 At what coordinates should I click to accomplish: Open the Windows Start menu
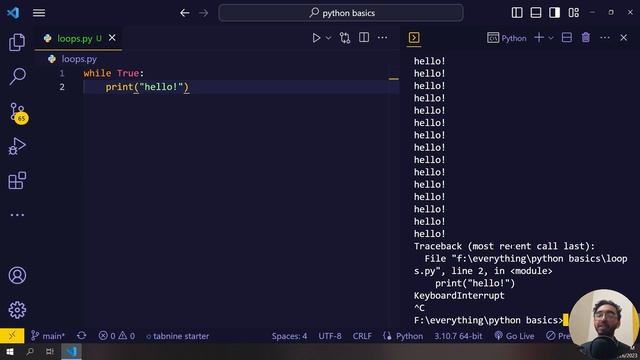(x=9, y=351)
